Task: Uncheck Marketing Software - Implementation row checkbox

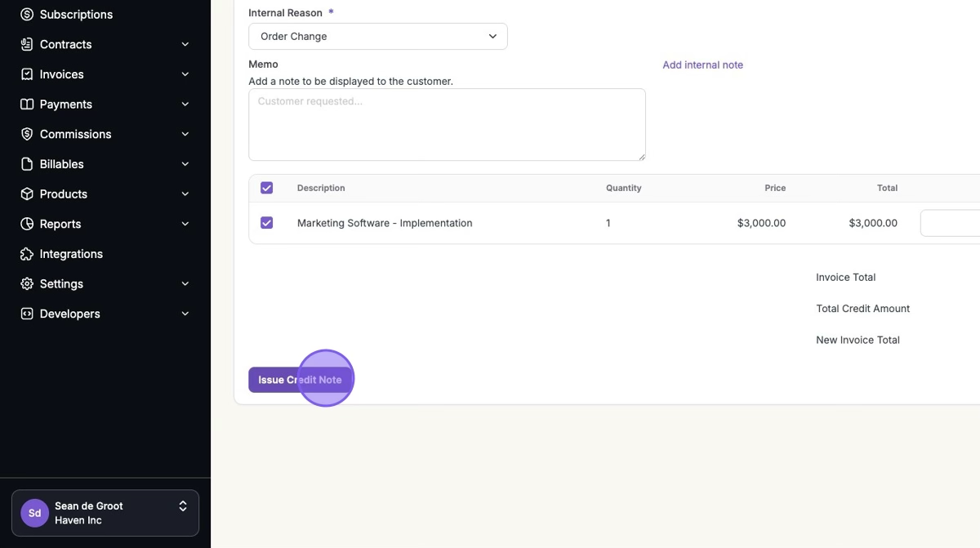Action: [266, 223]
